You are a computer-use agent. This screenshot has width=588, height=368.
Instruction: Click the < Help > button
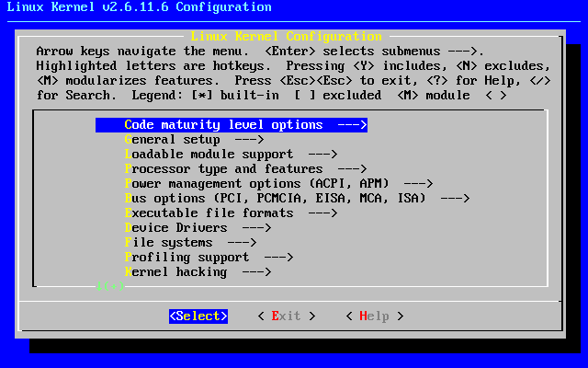pyautogui.click(x=374, y=316)
